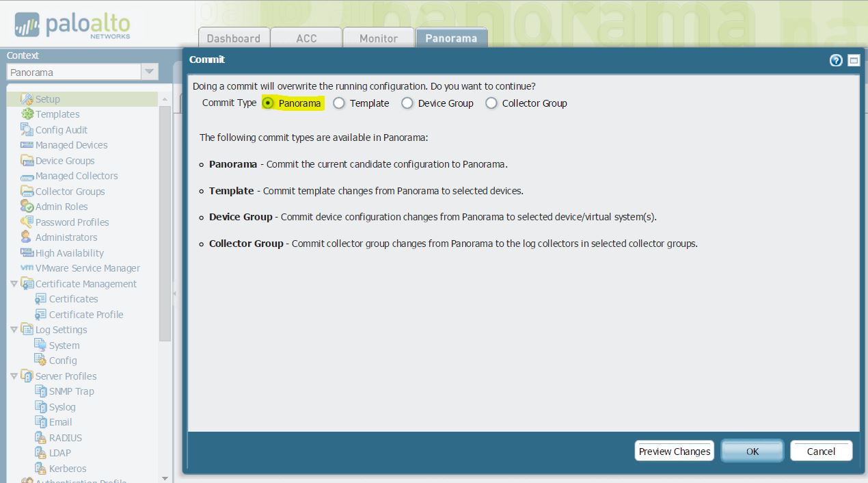Collapse the Server Profiles tree node
Image resolution: width=868 pixels, height=483 pixels.
14,376
